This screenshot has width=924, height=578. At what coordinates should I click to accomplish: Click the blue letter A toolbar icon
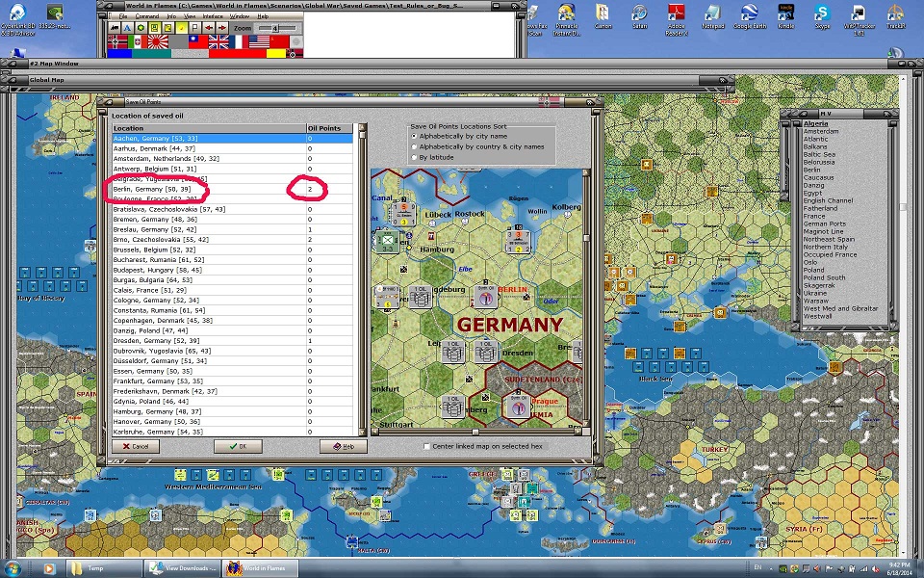pos(128,28)
